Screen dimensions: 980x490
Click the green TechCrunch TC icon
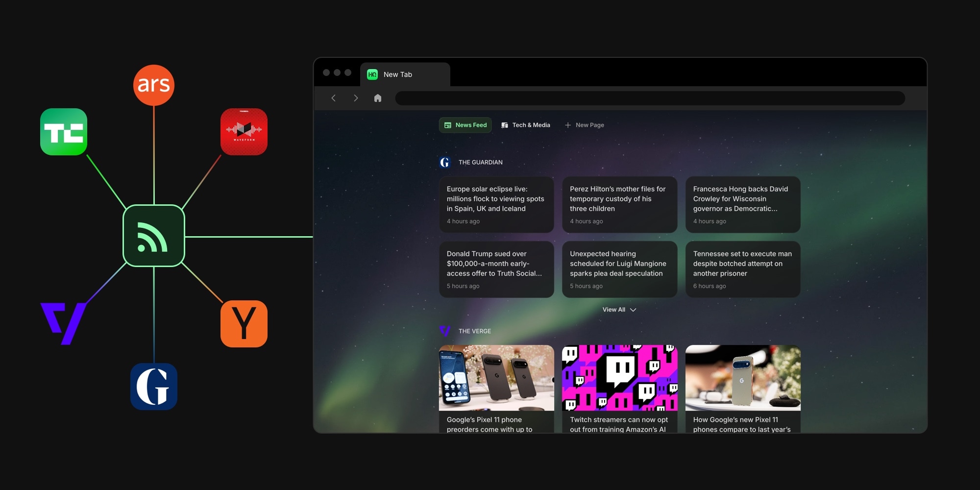pos(64,132)
